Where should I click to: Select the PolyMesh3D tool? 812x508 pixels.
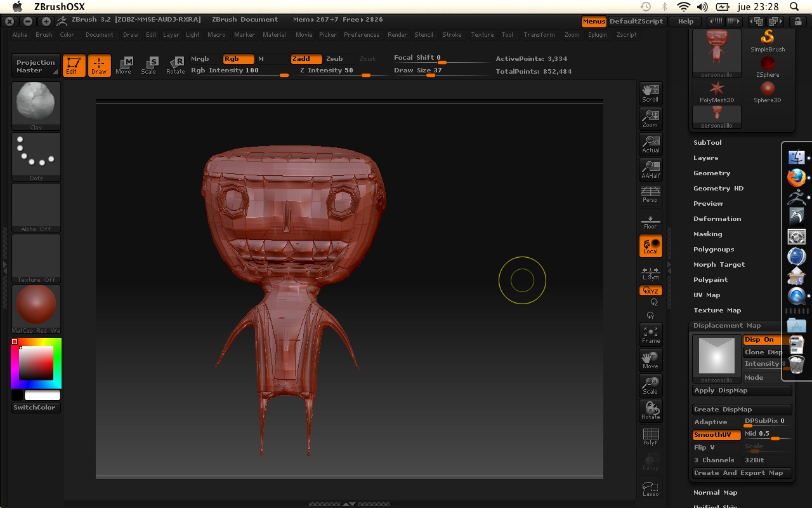click(x=717, y=92)
